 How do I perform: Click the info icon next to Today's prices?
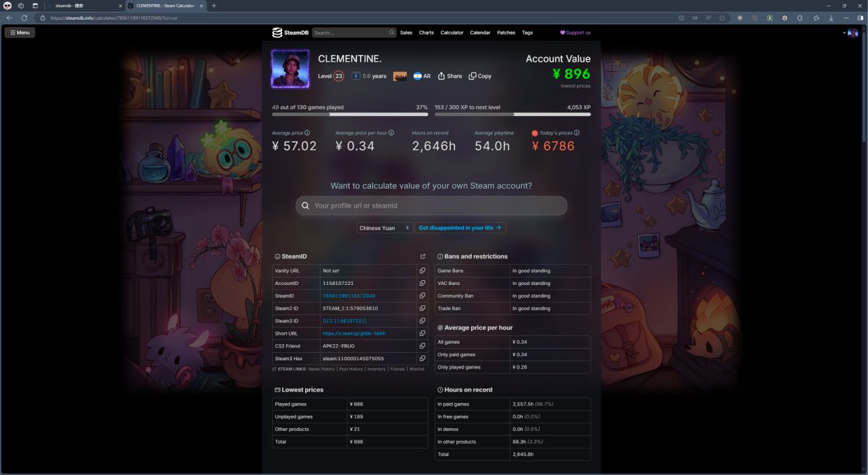point(577,133)
